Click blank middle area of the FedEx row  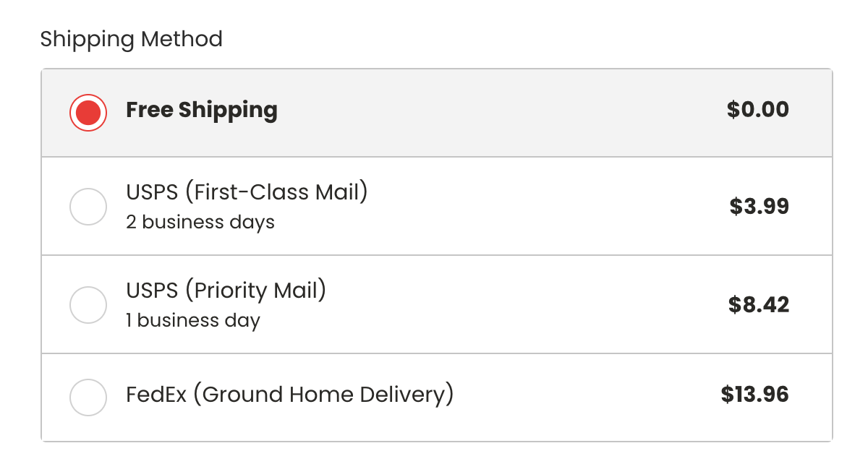click(x=579, y=398)
